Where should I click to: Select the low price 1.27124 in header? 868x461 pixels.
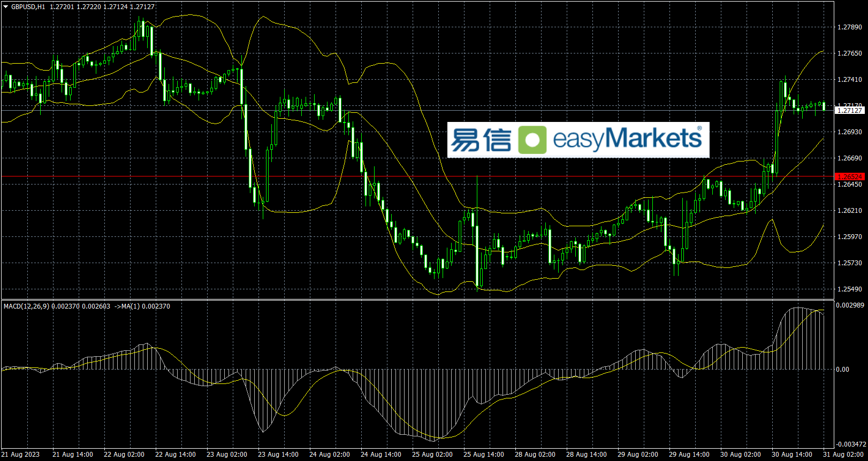click(x=116, y=7)
